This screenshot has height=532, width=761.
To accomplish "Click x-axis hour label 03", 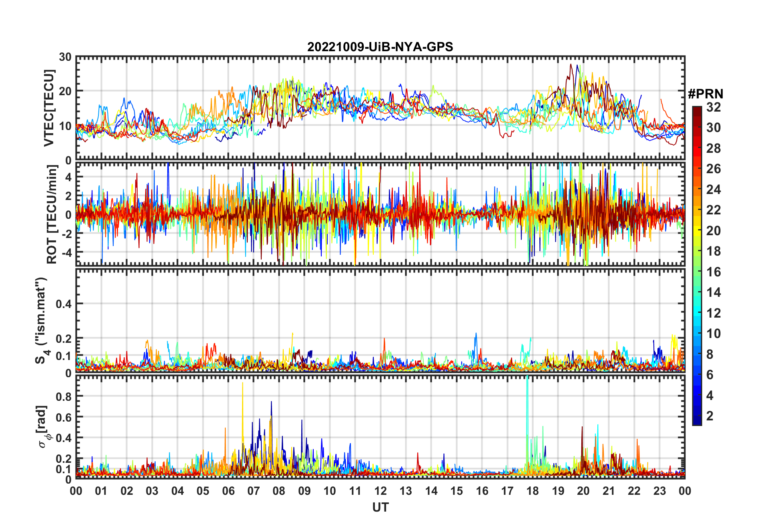I will coord(152,491).
